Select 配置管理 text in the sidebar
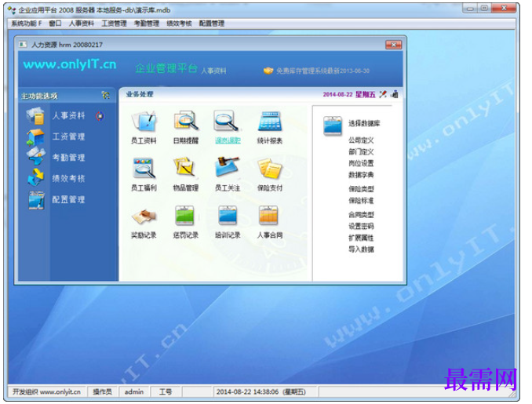 (68, 200)
